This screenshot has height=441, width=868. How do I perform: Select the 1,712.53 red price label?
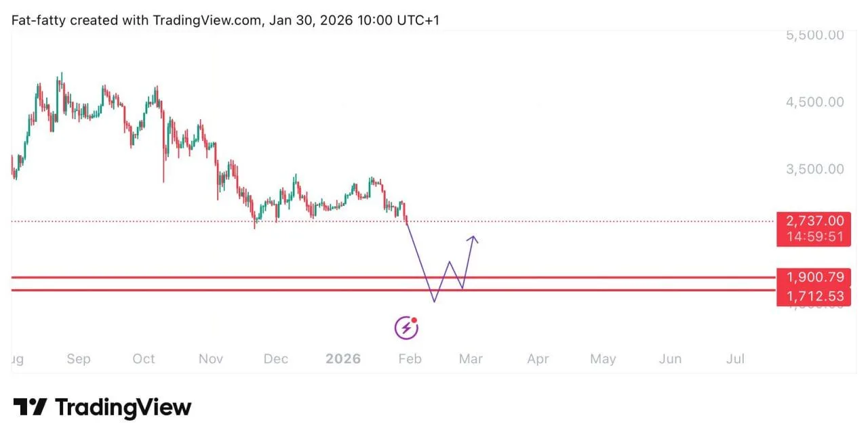(814, 296)
